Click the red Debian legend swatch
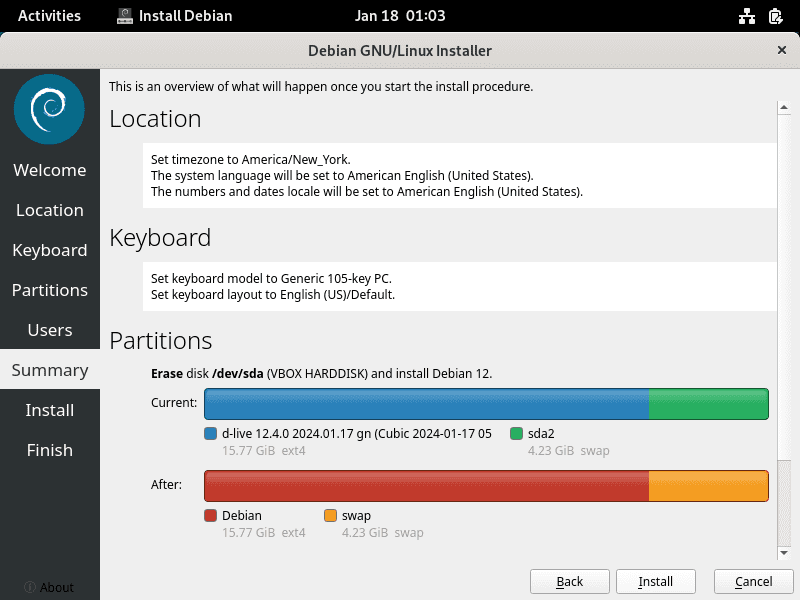800x600 pixels. 210,515
